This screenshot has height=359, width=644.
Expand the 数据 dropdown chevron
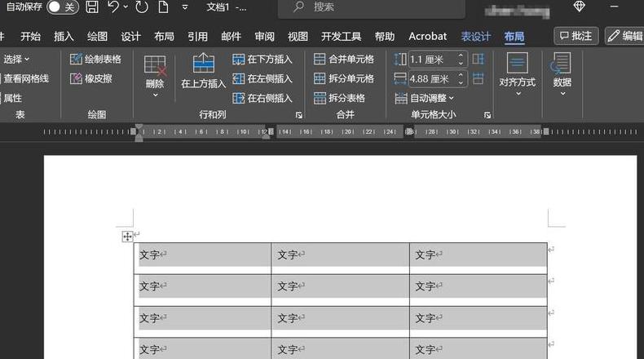click(x=562, y=94)
